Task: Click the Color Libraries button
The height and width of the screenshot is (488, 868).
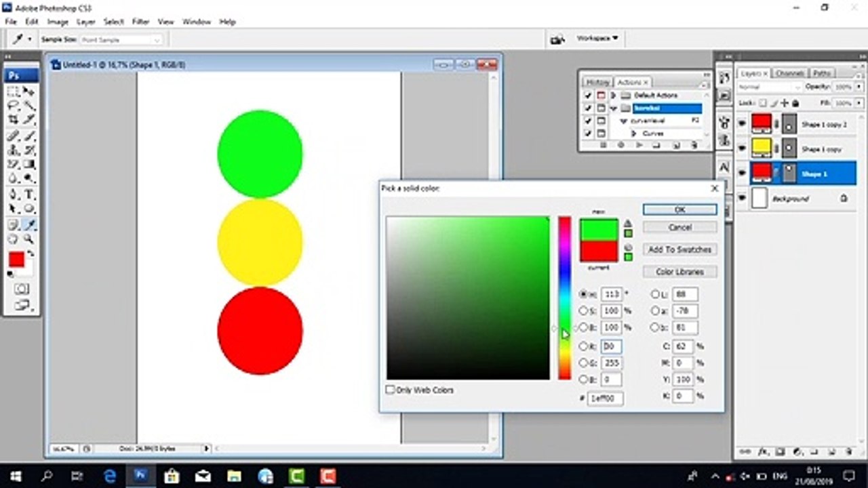Action: click(680, 272)
